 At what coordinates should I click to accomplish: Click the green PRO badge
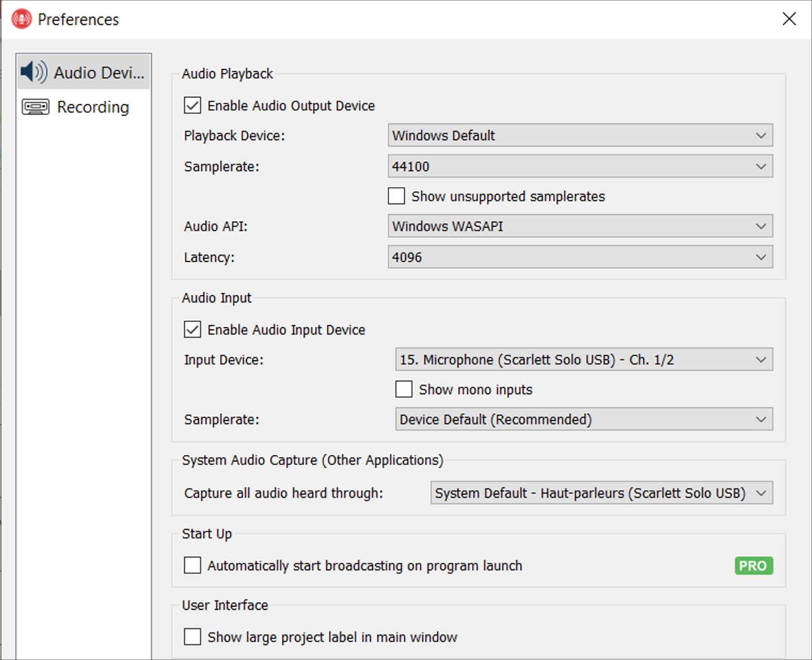click(x=753, y=566)
